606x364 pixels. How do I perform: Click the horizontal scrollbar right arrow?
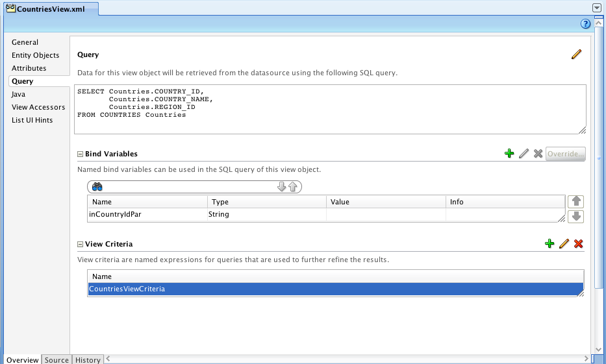point(587,359)
